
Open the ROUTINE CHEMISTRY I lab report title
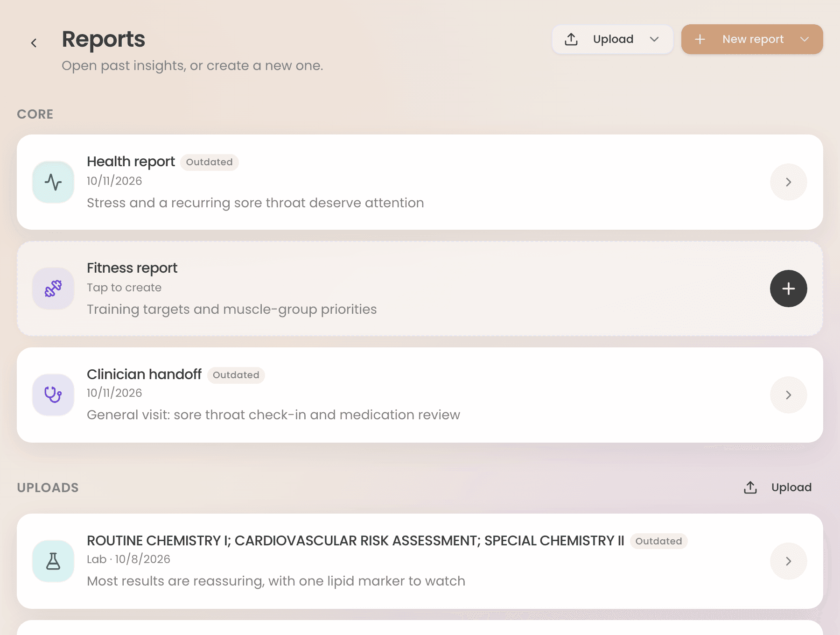click(x=356, y=541)
